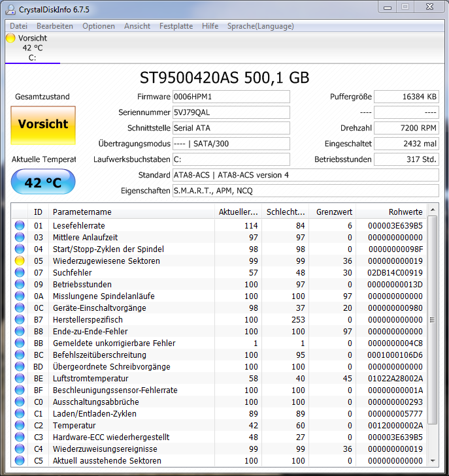Click the status dot for Misslungene Spindelanläufe

[20, 296]
